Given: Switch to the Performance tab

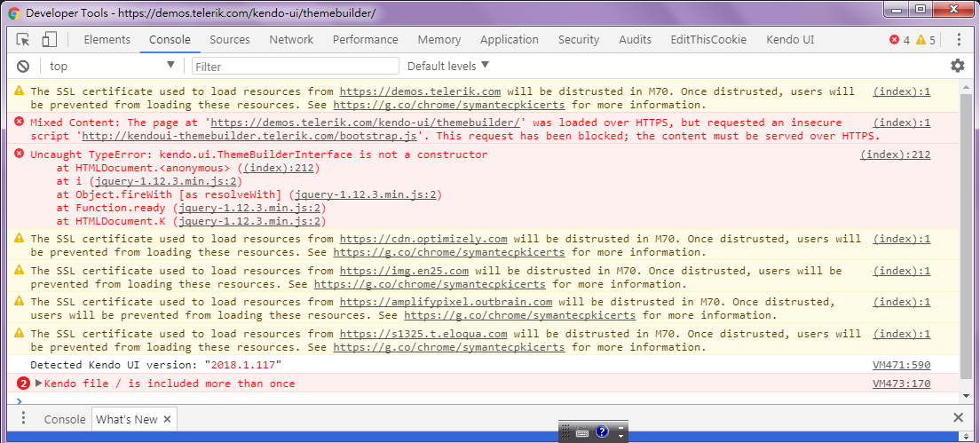Looking at the screenshot, I should point(365,39).
